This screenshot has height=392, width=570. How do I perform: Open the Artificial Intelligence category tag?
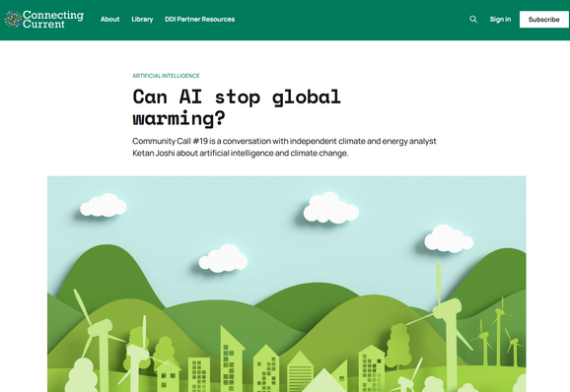tap(166, 76)
